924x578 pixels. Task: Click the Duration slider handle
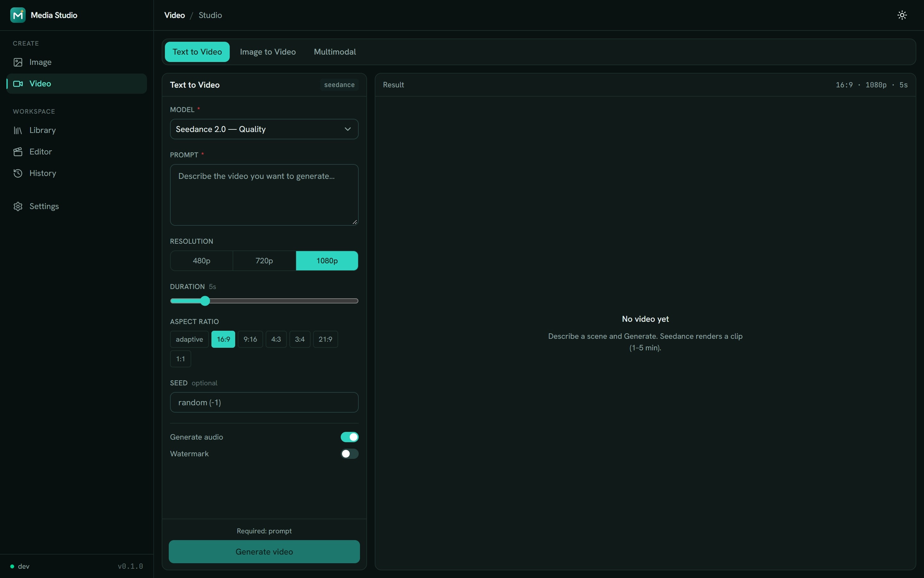pyautogui.click(x=205, y=301)
